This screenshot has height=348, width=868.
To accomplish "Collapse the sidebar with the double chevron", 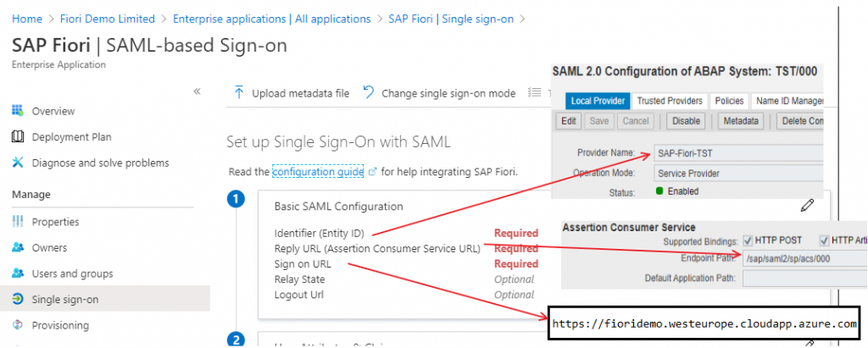I will click(x=197, y=91).
